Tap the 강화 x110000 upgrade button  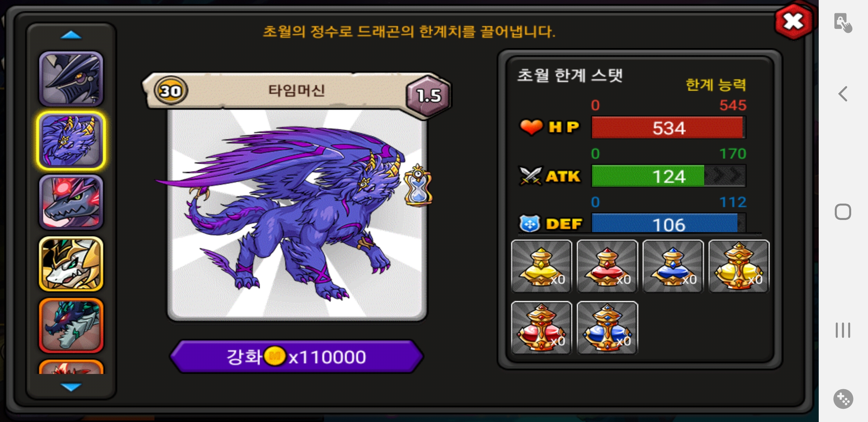click(x=297, y=356)
